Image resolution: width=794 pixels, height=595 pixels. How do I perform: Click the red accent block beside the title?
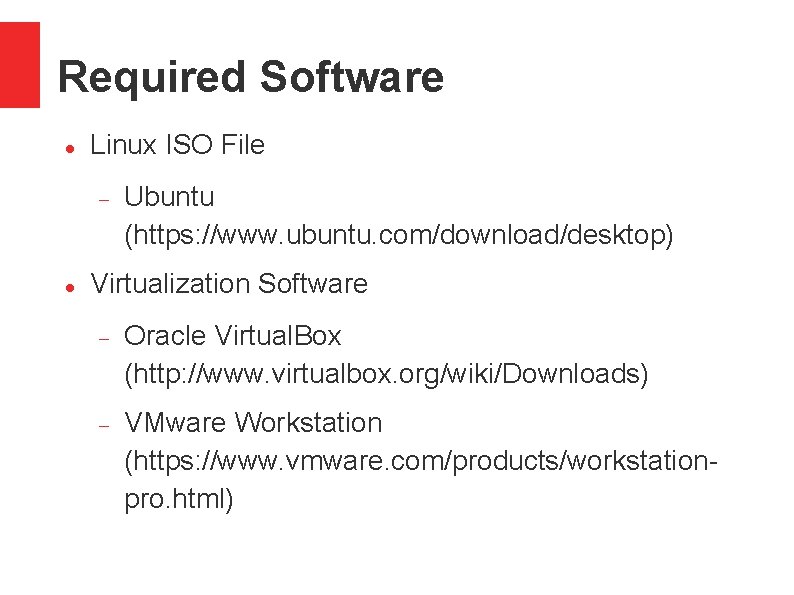pyautogui.click(x=20, y=65)
